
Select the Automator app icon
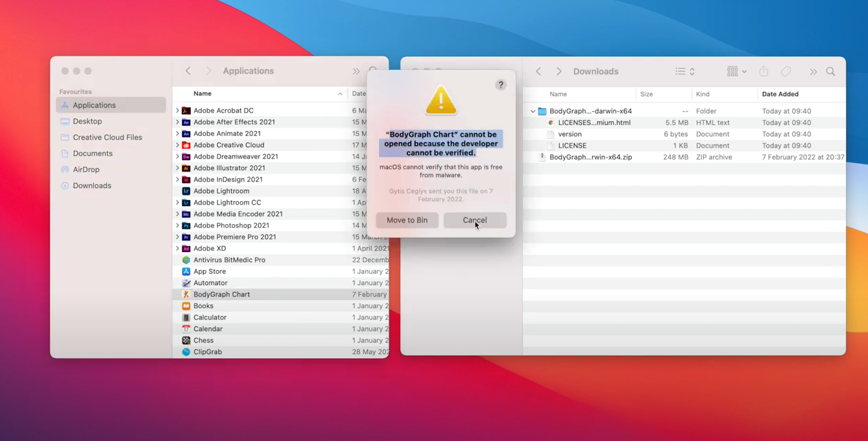pyautogui.click(x=186, y=283)
